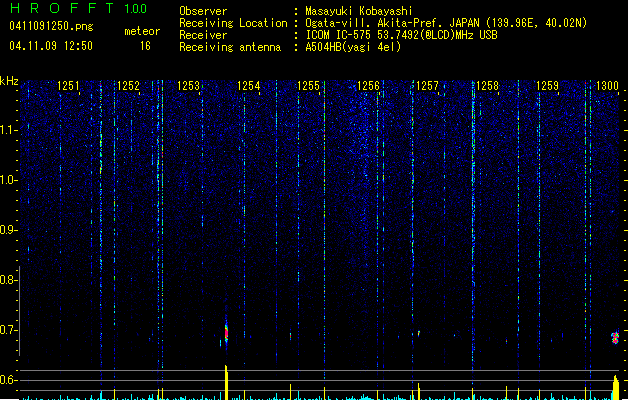Select the ICOM IC-575 53.7492 MHz receiver text
The image size is (629, 400).
tap(402, 35)
